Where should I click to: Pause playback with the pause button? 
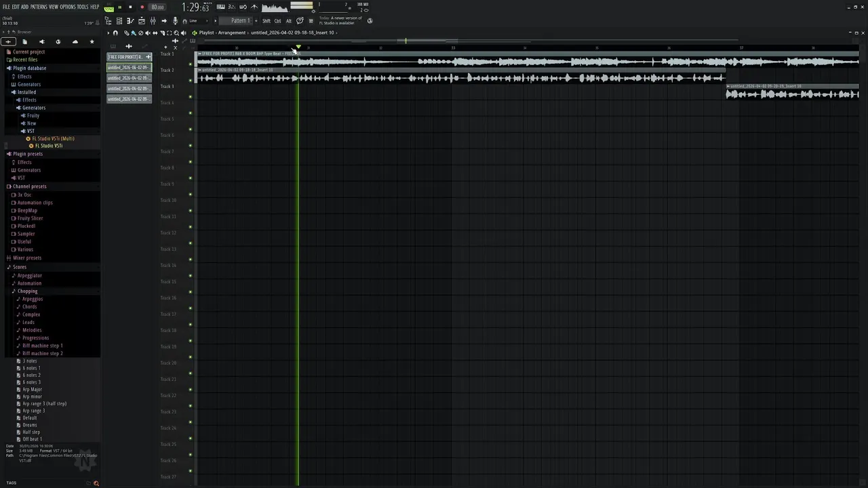[x=120, y=7]
